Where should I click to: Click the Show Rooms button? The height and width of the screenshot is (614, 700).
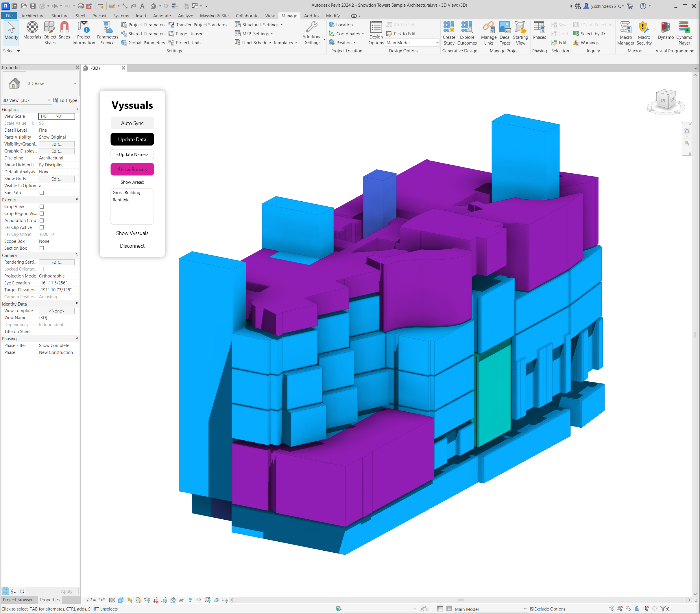pyautogui.click(x=132, y=169)
